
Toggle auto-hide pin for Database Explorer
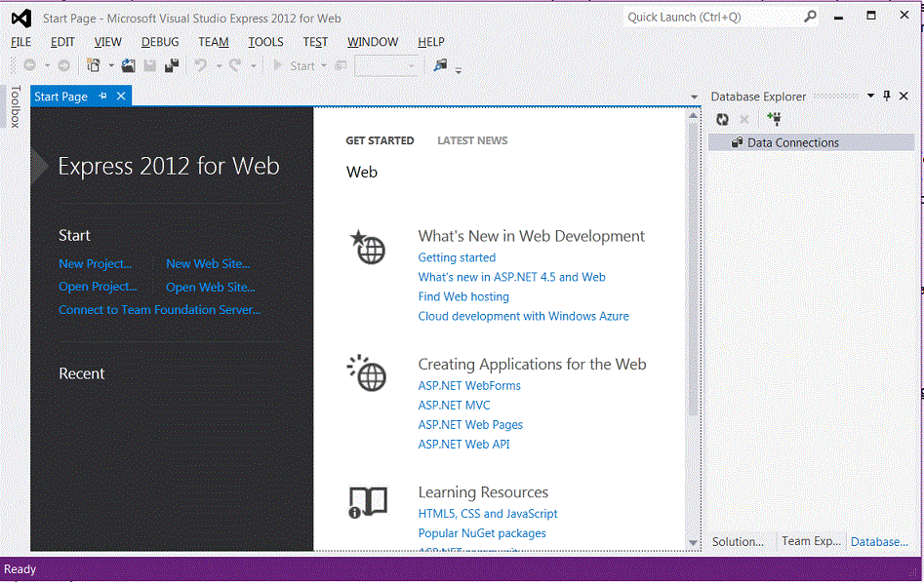(887, 96)
